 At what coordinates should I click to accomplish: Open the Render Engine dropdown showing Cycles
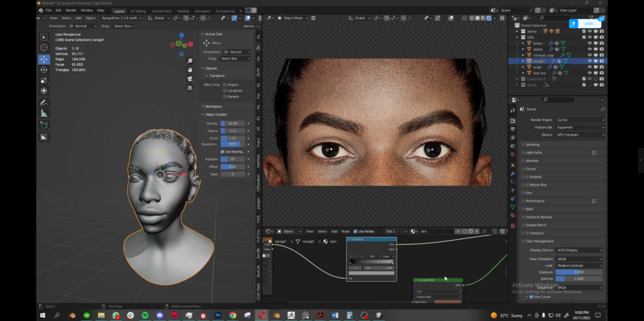(580, 120)
